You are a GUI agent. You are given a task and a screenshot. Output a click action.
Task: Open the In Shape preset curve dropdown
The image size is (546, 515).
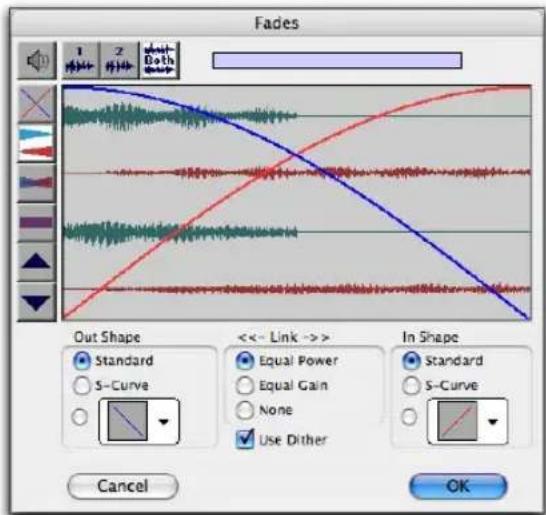pyautogui.click(x=492, y=422)
